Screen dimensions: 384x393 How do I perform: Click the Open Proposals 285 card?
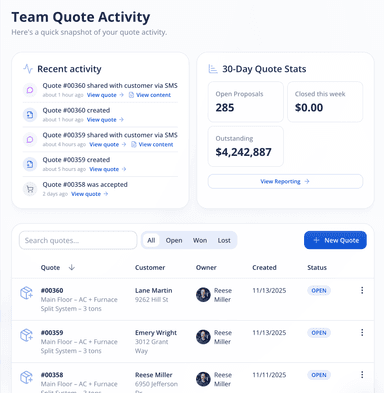(x=246, y=102)
